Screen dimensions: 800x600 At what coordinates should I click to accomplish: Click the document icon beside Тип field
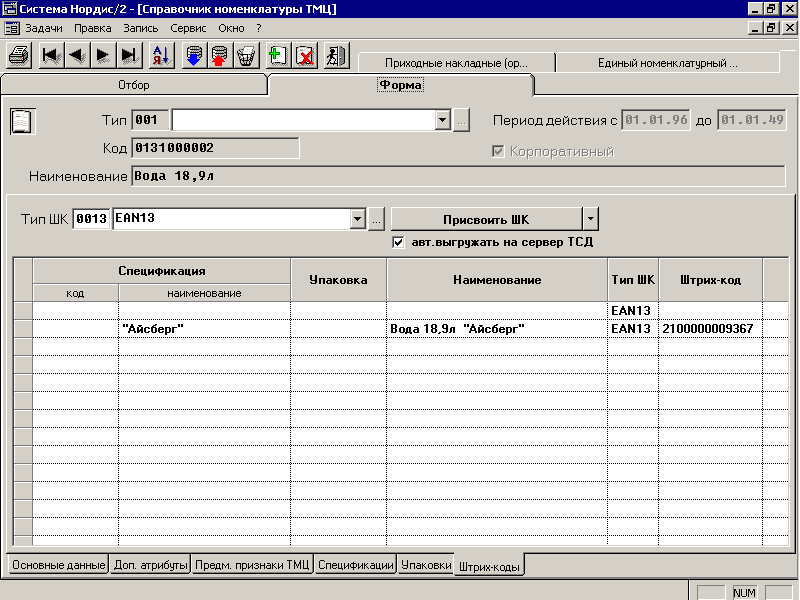(x=22, y=121)
